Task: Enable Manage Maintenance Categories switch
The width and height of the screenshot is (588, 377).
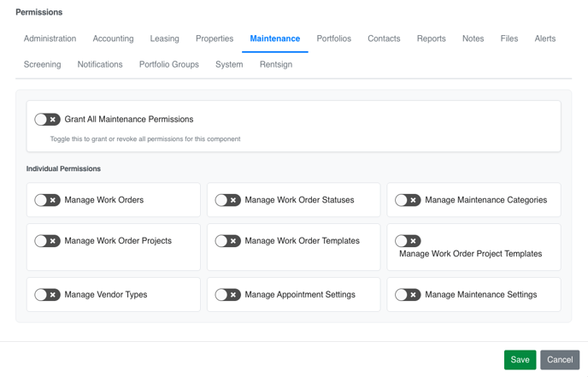Action: (x=408, y=200)
